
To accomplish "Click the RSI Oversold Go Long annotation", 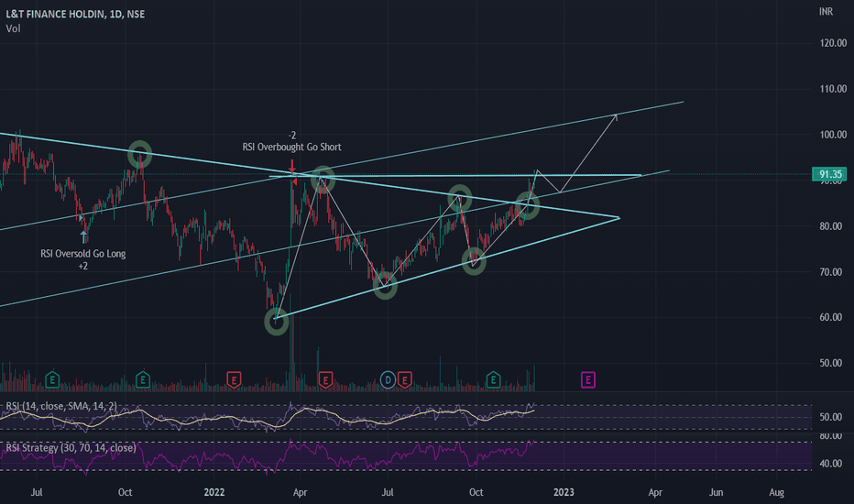I will click(82, 253).
